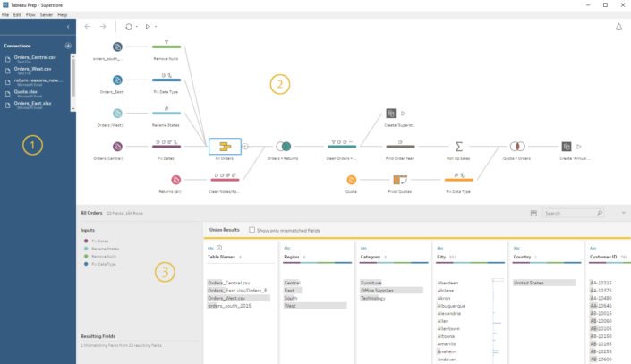This screenshot has width=631, height=364.
Task: Select the Find Order Year step
Action: point(400,146)
